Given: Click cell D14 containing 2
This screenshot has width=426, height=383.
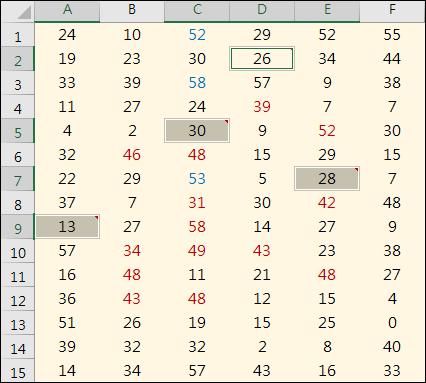Looking at the screenshot, I should [262, 347].
